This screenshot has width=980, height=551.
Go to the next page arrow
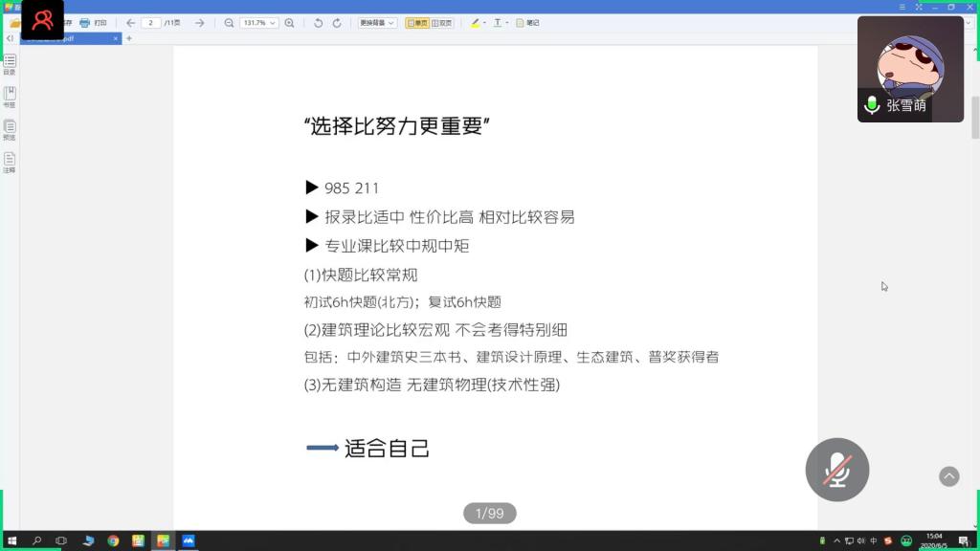(x=199, y=22)
